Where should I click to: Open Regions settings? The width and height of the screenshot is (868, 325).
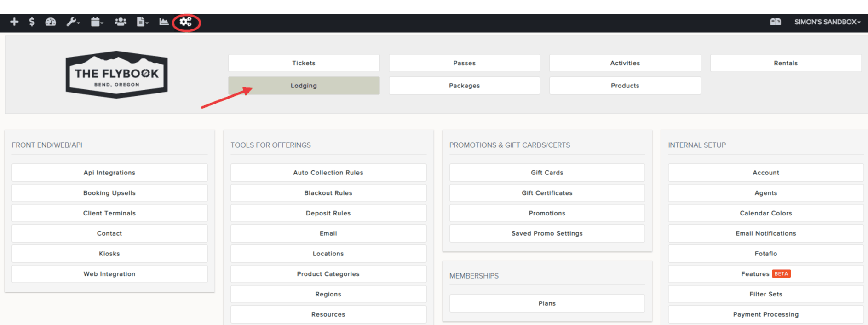pos(328,294)
